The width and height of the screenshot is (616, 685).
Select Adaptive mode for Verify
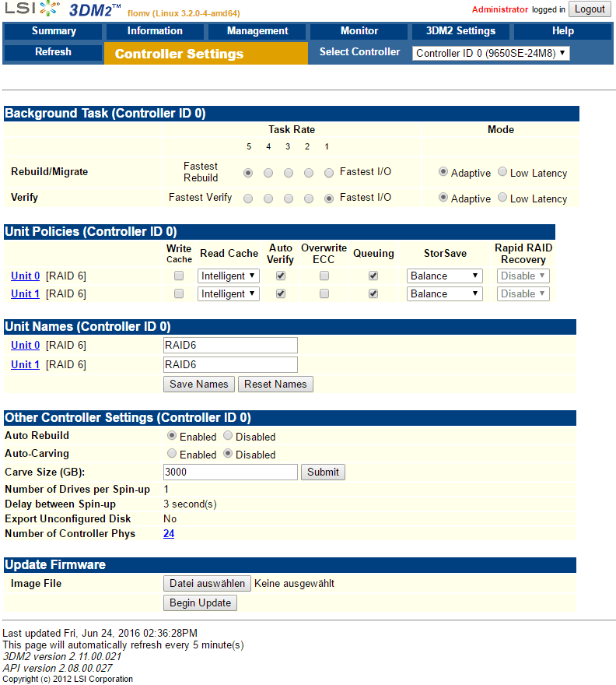(443, 198)
